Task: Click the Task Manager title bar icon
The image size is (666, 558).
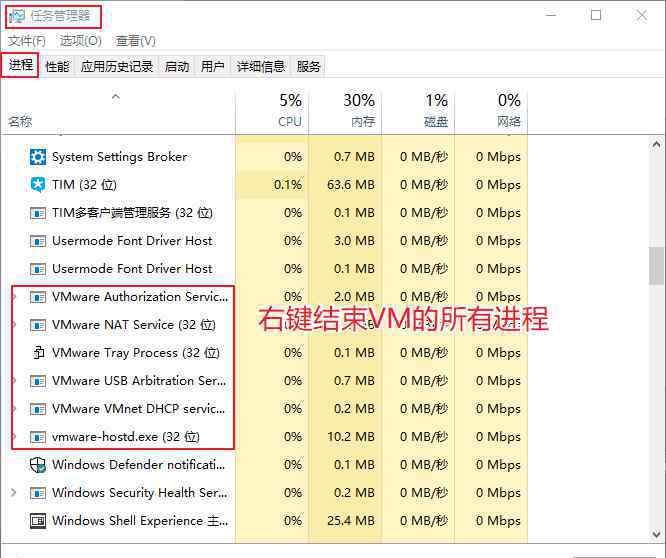Action: tap(17, 17)
